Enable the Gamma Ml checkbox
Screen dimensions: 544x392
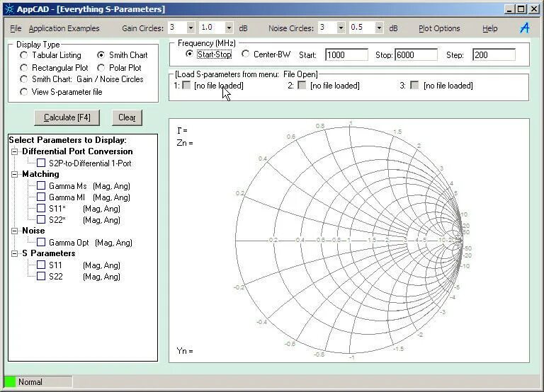click(41, 197)
